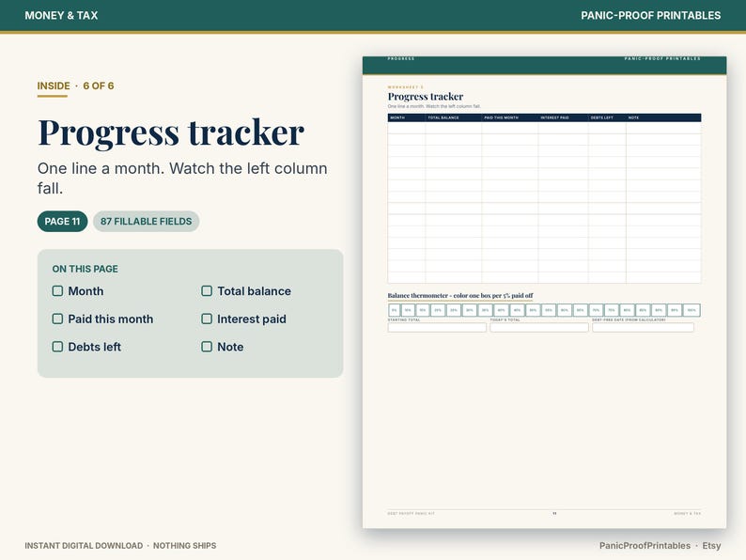Click the ON THIS PAGE heading
This screenshot has height=560, width=746.
(x=85, y=269)
